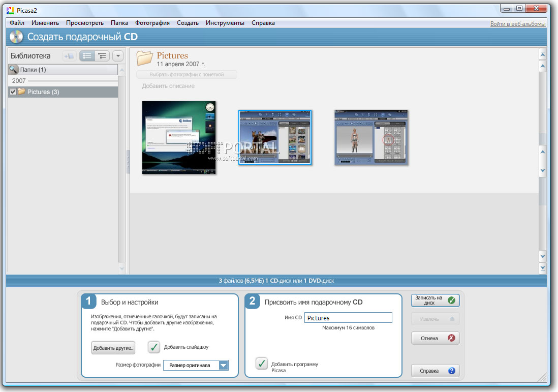Select the highlighted horse rider thumbnail
The width and height of the screenshot is (558, 392).
275,137
